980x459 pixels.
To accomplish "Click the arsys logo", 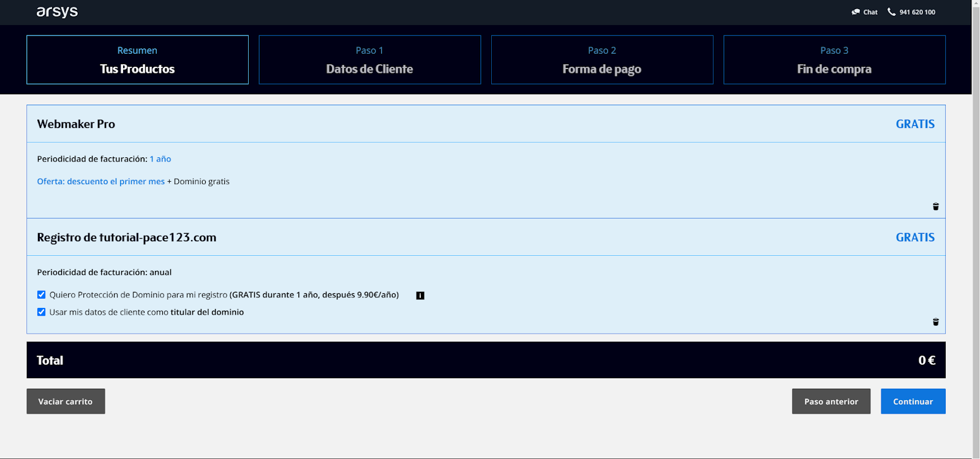I will [x=57, y=12].
